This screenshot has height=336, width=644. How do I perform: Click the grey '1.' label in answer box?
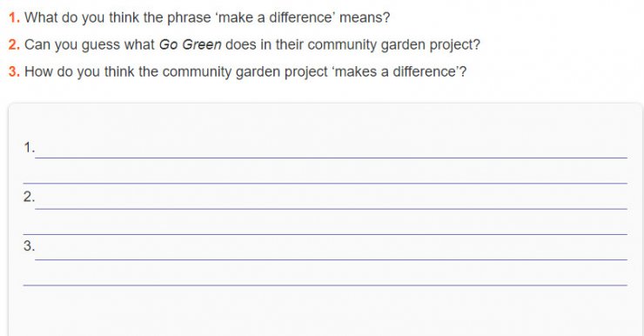point(30,147)
